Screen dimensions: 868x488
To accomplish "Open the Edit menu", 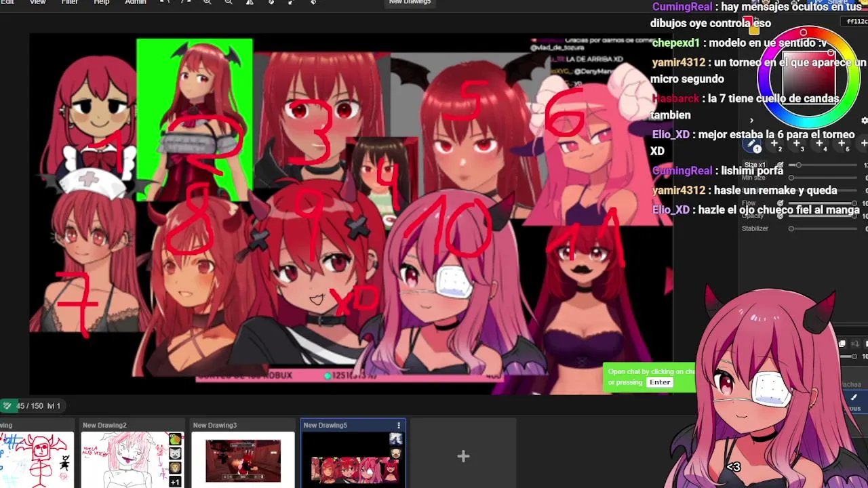I will (x=7, y=2).
